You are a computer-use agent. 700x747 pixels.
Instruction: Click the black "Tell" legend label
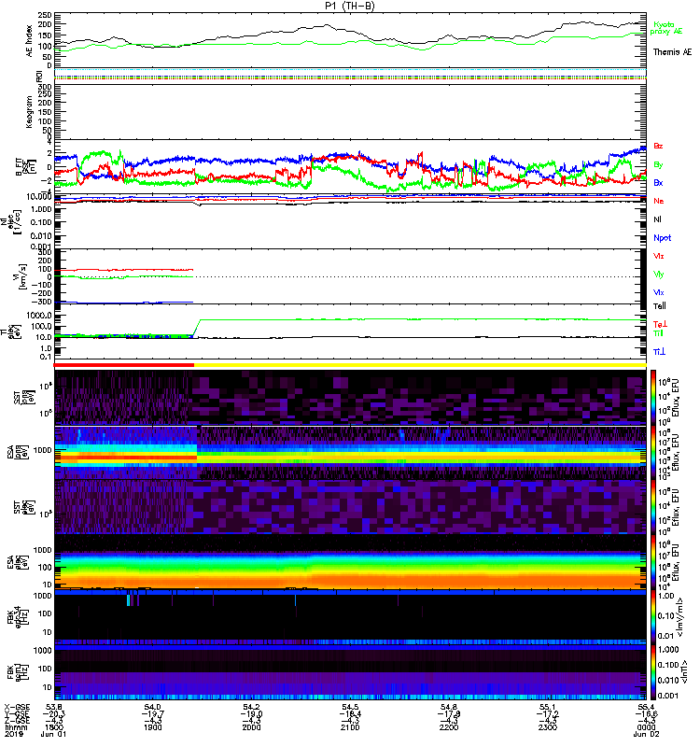point(660,306)
